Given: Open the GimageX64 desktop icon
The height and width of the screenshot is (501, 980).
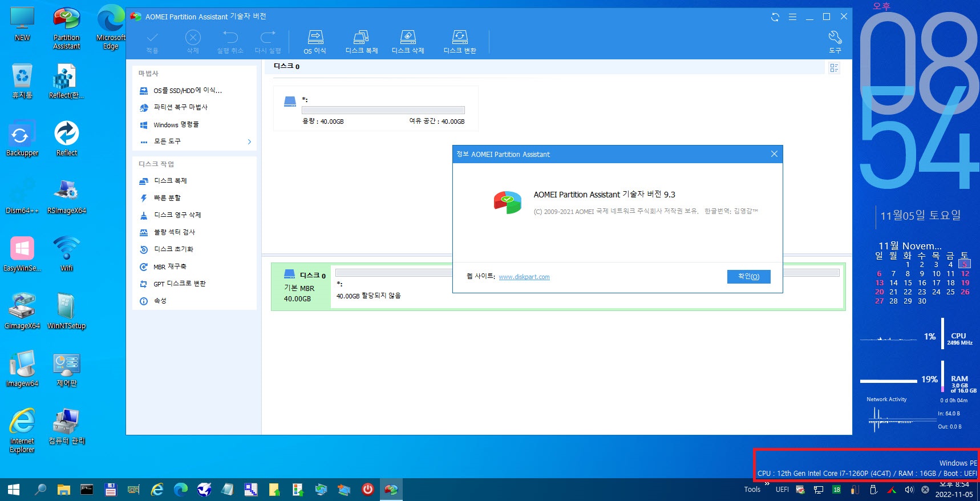Looking at the screenshot, I should [22, 311].
